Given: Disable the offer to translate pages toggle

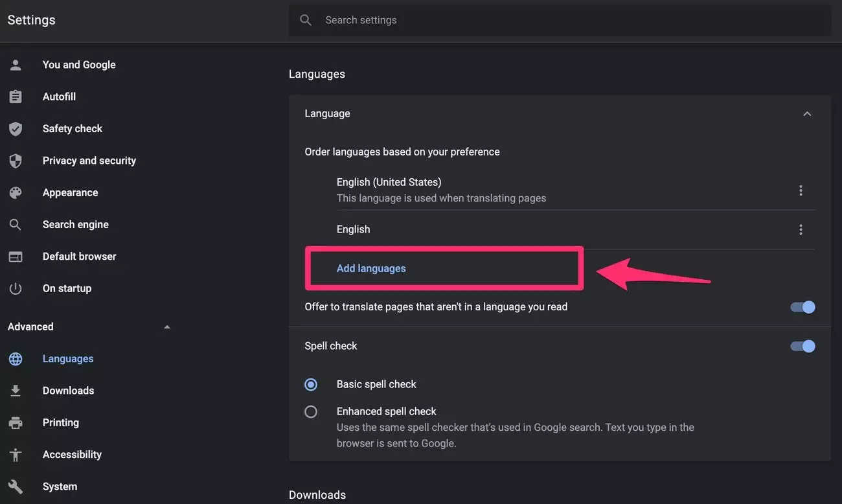Looking at the screenshot, I should tap(802, 307).
